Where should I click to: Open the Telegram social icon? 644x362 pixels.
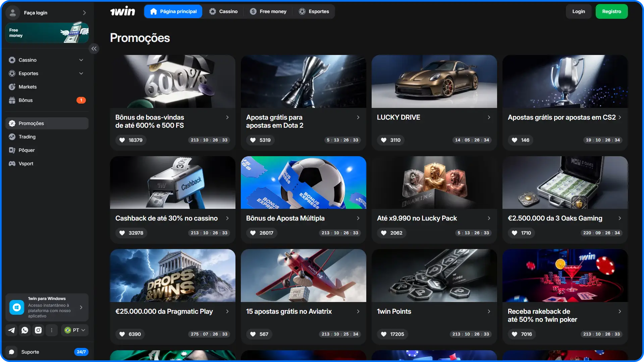[11, 330]
